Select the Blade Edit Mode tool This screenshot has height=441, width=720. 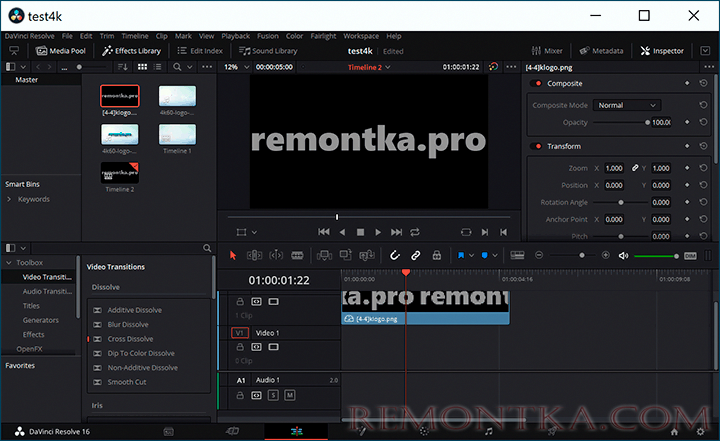297,255
